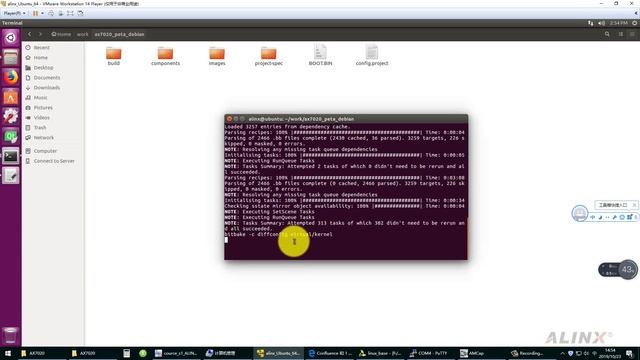This screenshot has height=360, width=640.
Task: Open Ubuntu Dash search in launcher
Action: pos(11,38)
